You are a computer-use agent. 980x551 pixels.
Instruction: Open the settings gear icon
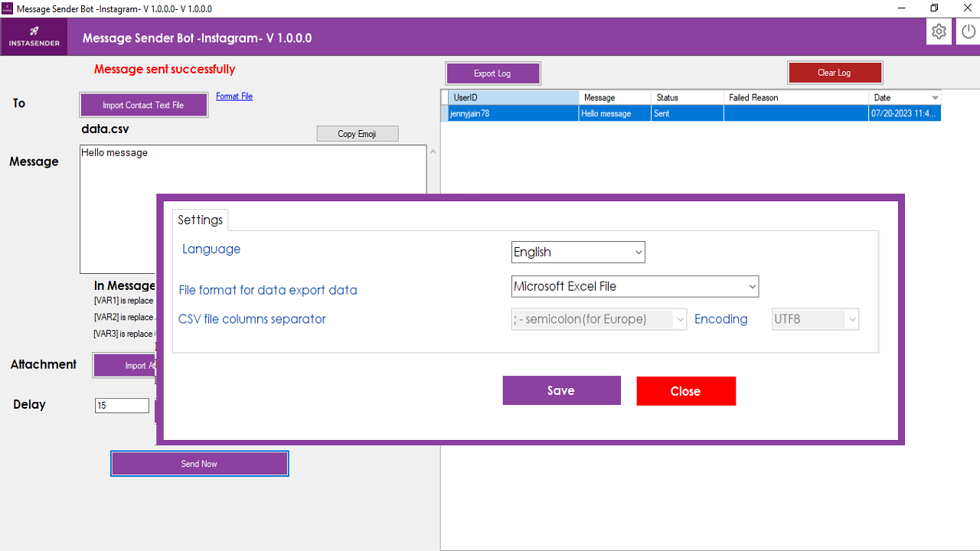pyautogui.click(x=939, y=32)
